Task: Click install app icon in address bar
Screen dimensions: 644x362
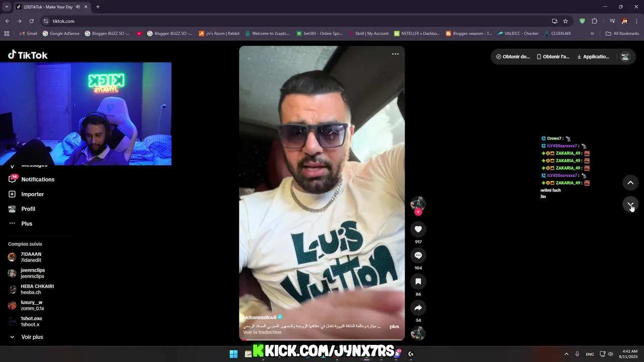Action: point(554,21)
